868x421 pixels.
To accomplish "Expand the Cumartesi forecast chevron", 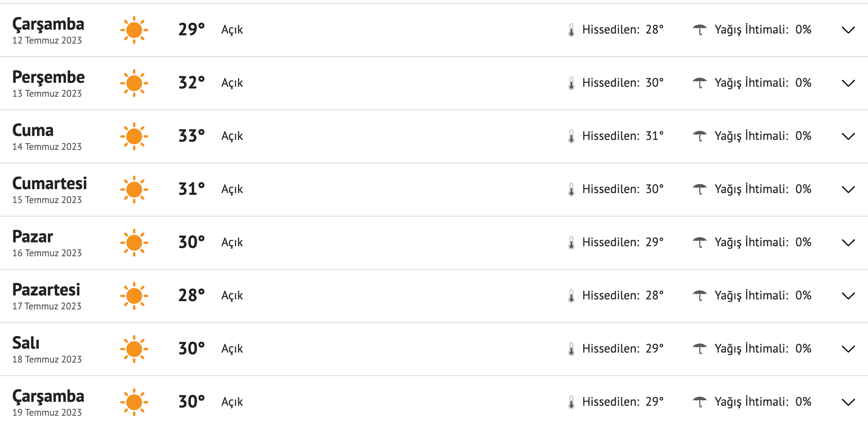I will click(x=848, y=190).
